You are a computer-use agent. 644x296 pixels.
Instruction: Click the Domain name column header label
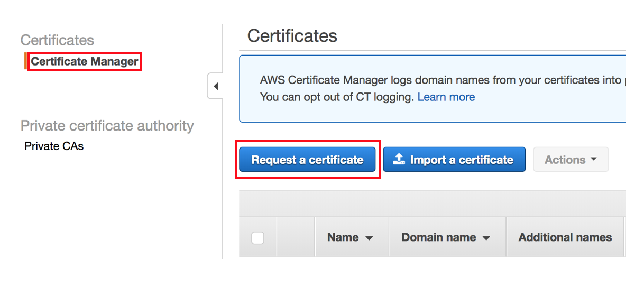(438, 237)
